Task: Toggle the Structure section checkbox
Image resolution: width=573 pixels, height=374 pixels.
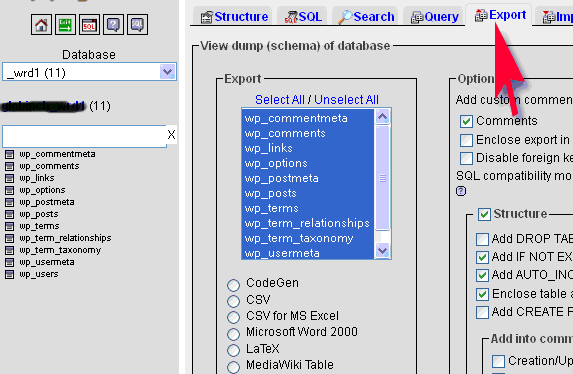Action: [x=484, y=214]
